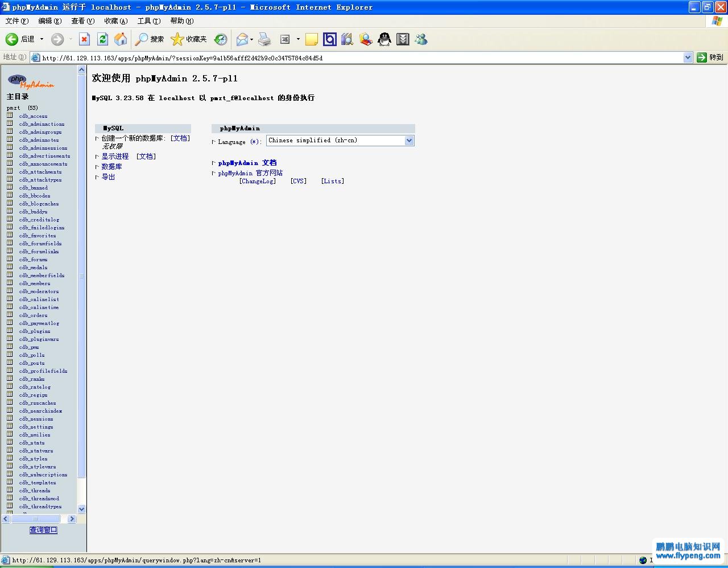The width and height of the screenshot is (728, 568).
Task: Click browse table icon beside cdb_access
Action: click(x=10, y=116)
